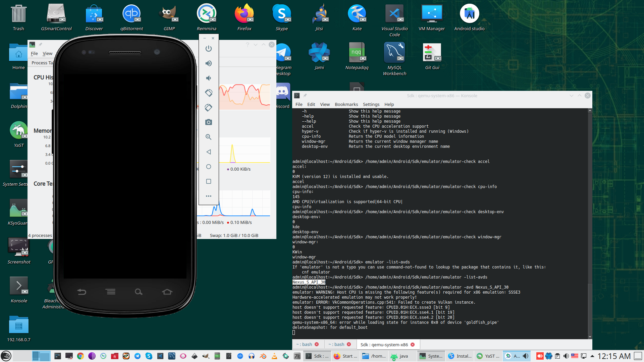Click emulator volume up icon
The image size is (644, 362).
(209, 63)
